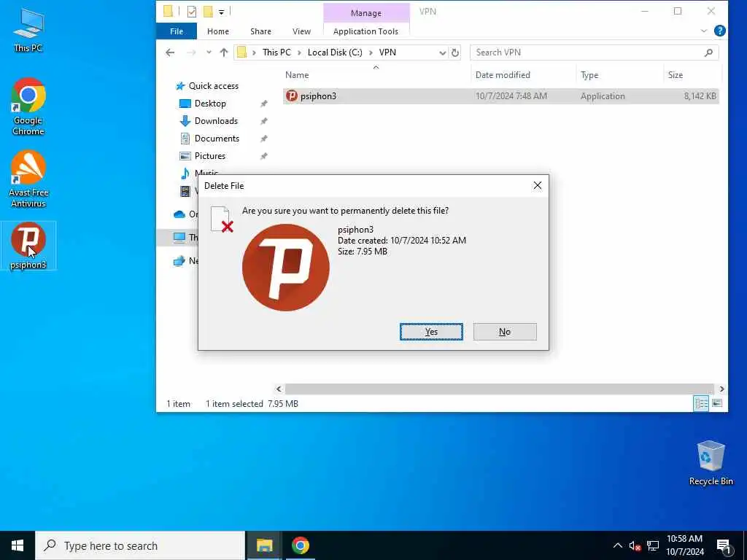Open Desktop in the navigation pane
Viewport: 747px width, 560px height.
point(210,104)
